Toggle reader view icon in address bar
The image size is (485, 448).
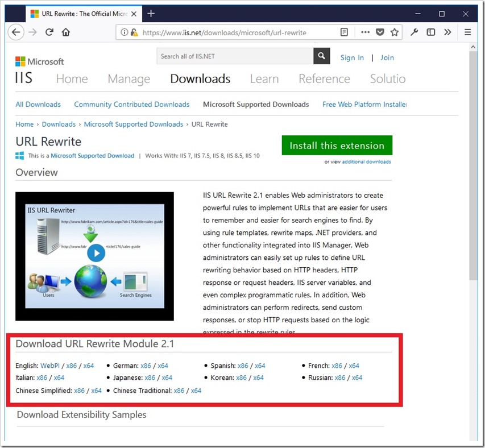tap(344, 32)
